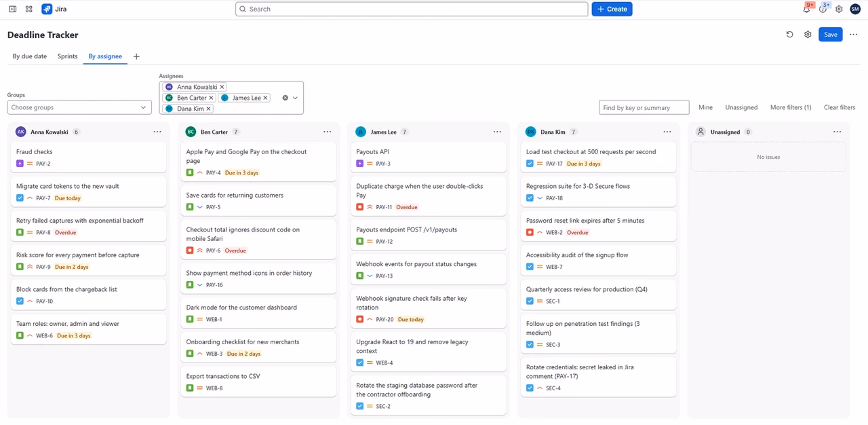Open Jira settings gear in the top navigation

[x=839, y=9]
